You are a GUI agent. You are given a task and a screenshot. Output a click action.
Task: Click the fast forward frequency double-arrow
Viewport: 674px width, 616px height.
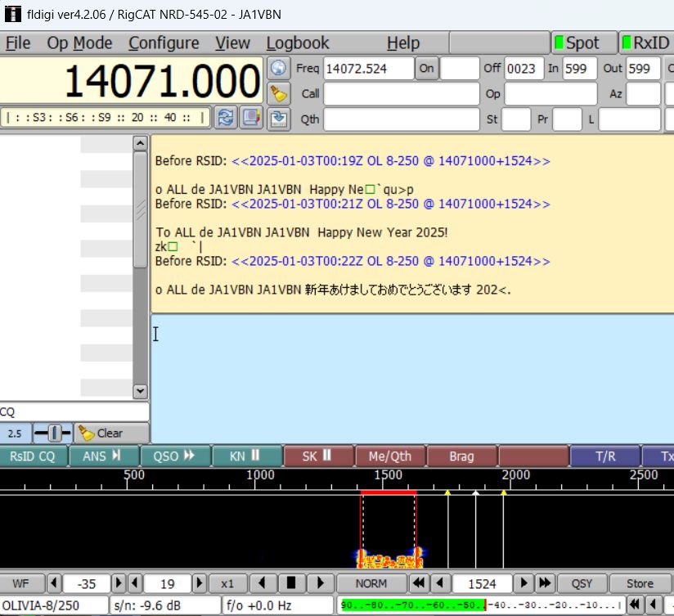click(544, 583)
